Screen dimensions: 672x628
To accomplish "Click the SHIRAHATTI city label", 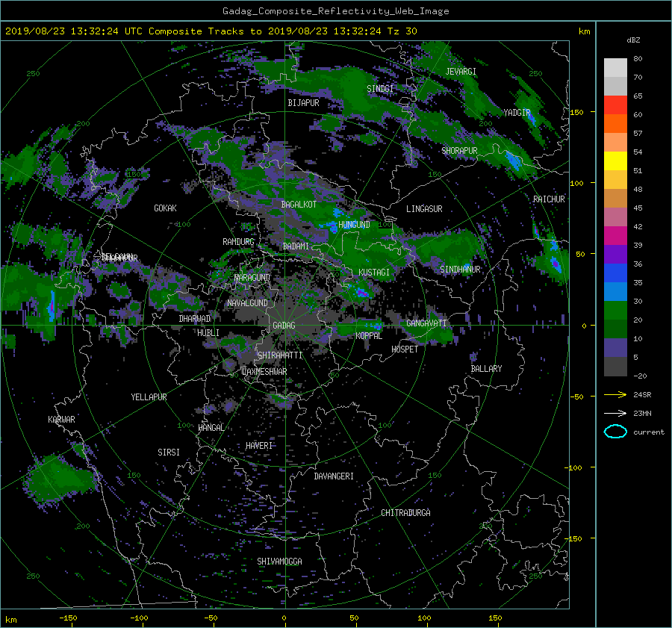I will [x=280, y=355].
